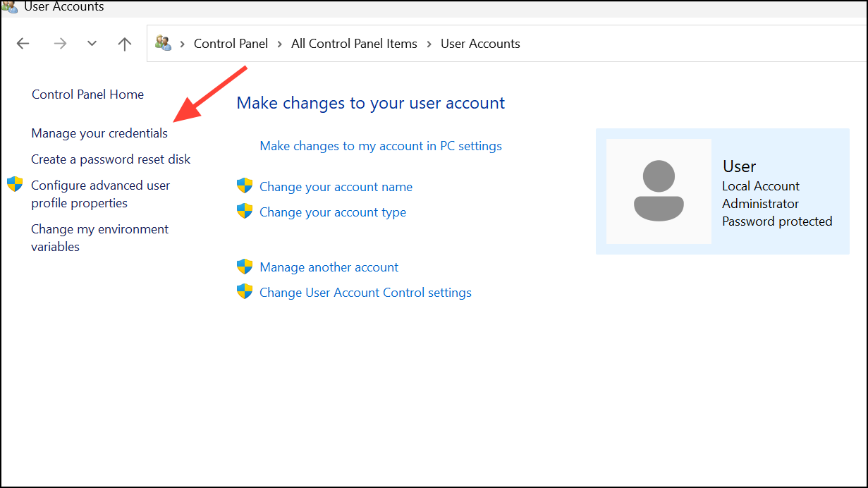Click shield icon beside Configure advanced user profile
This screenshot has width=868, height=488.
15,185
